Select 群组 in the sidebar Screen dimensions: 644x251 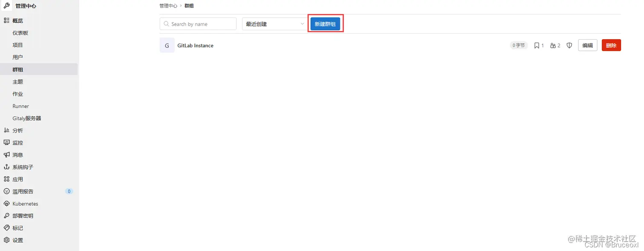coord(39,69)
